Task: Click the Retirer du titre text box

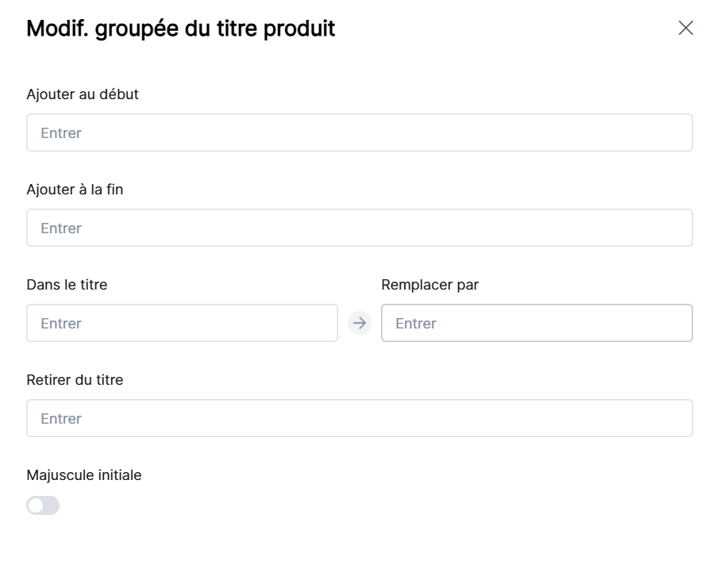Action: [359, 418]
